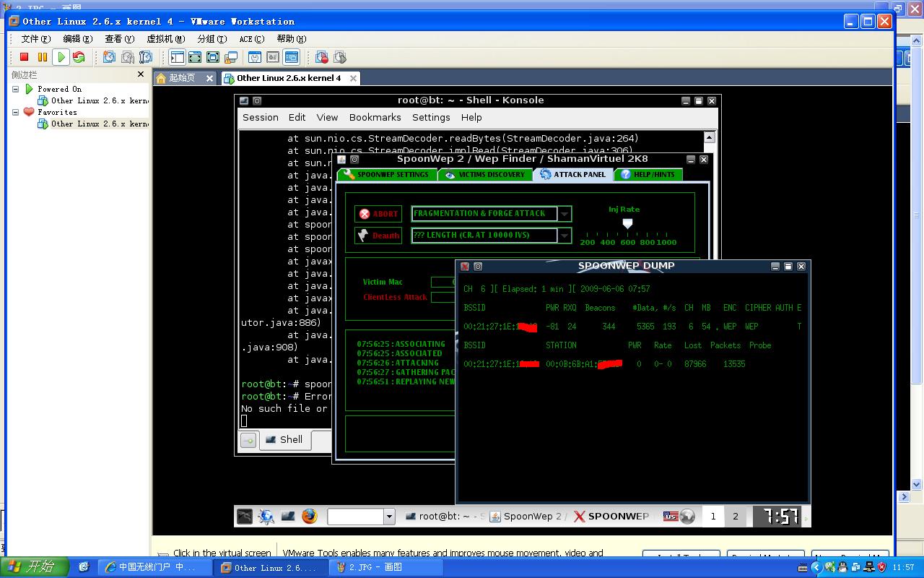Open Konsole Settings menu
Image resolution: width=924 pixels, height=578 pixels.
431,117
